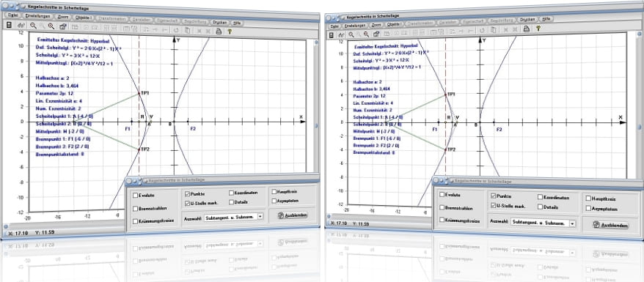Viewport: 644px width, 282px height.
Task: Click calculator icon in left window toolbar
Action: tap(9, 26)
